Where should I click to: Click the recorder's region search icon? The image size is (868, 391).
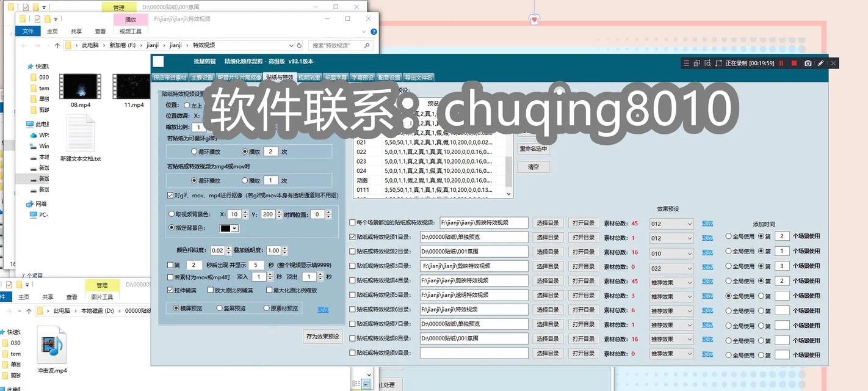pyautogui.click(x=707, y=63)
